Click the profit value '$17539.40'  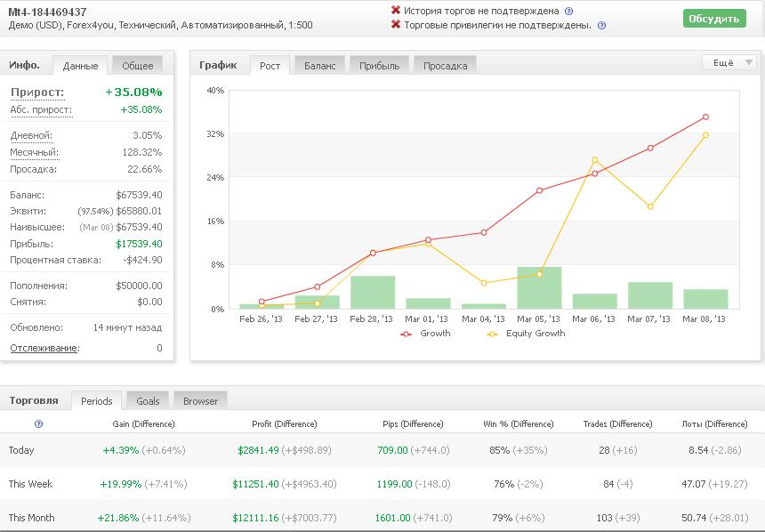[x=139, y=244]
